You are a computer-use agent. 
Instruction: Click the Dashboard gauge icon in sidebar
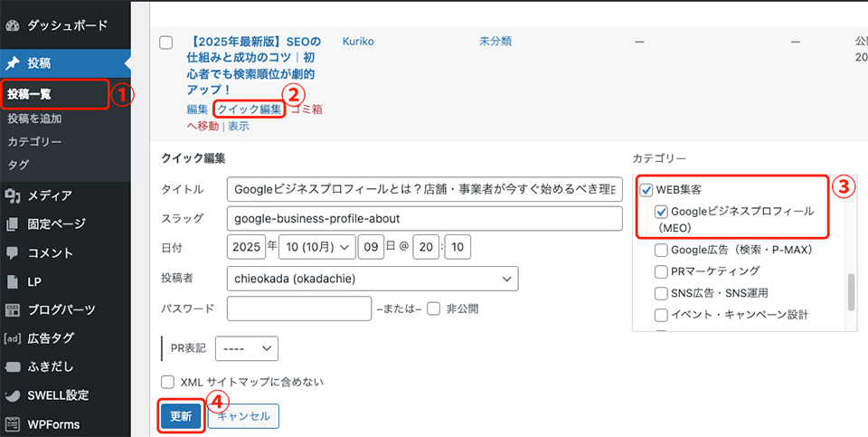coord(13,25)
